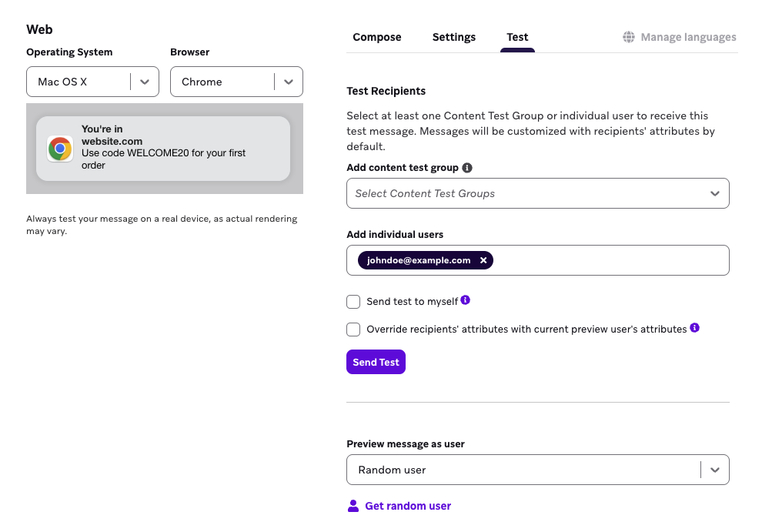Switch to the Compose tab

[377, 37]
